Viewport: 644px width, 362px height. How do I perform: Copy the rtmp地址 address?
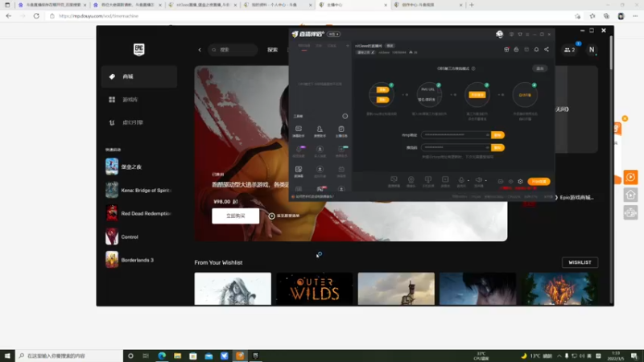point(497,135)
